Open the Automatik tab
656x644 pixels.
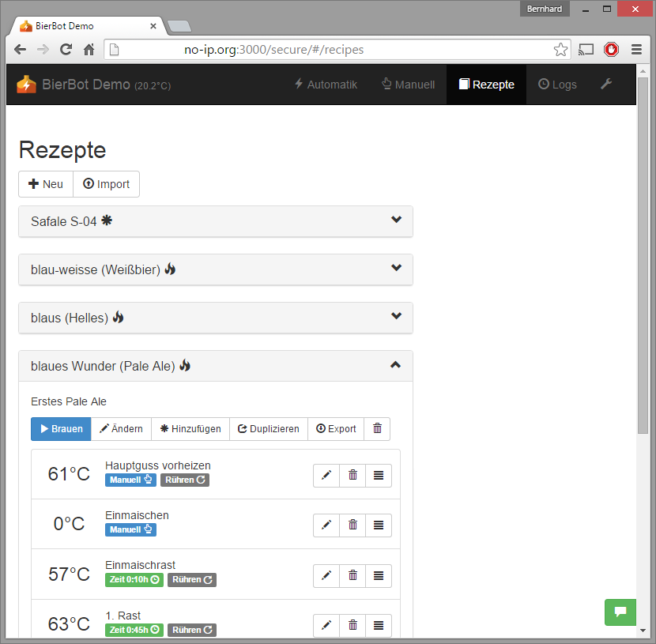pos(326,85)
